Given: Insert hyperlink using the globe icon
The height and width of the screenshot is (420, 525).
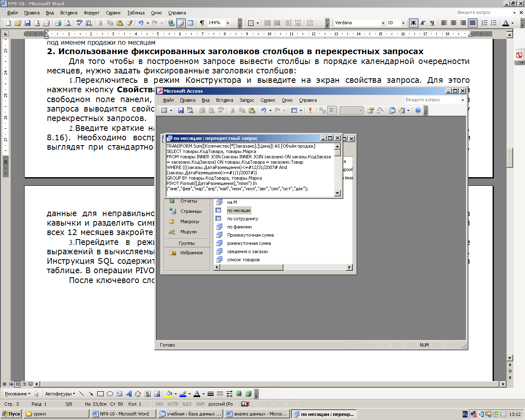Looking at the screenshot, I should click(171, 23).
